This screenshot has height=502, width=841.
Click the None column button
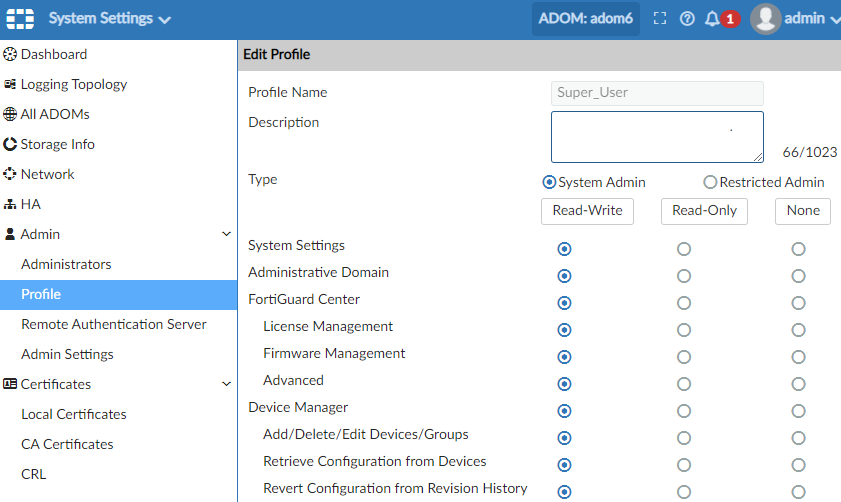[x=803, y=211]
